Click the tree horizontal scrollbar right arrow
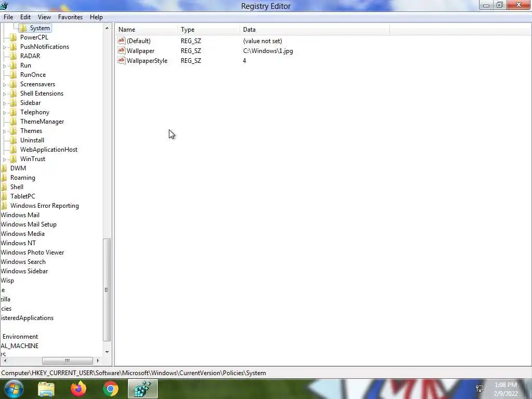The image size is (532, 399). tap(98, 361)
